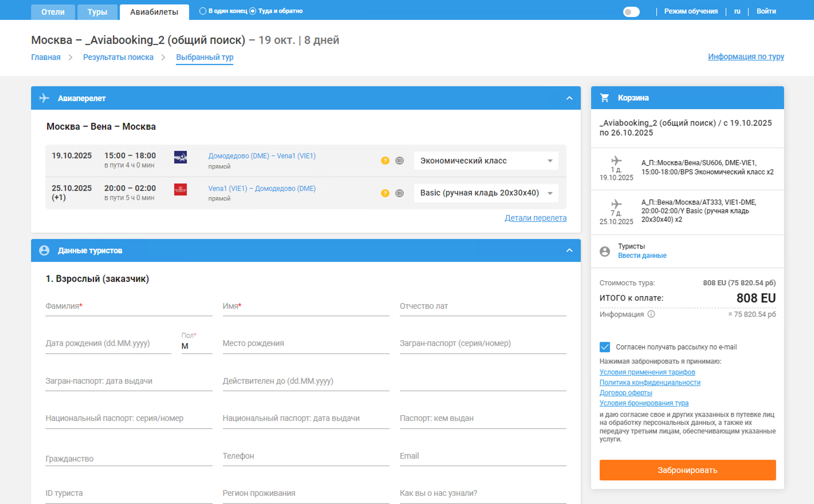The height and width of the screenshot is (504, 814).
Task: Toggle the switch next to Режим обучения
Action: pos(631,12)
